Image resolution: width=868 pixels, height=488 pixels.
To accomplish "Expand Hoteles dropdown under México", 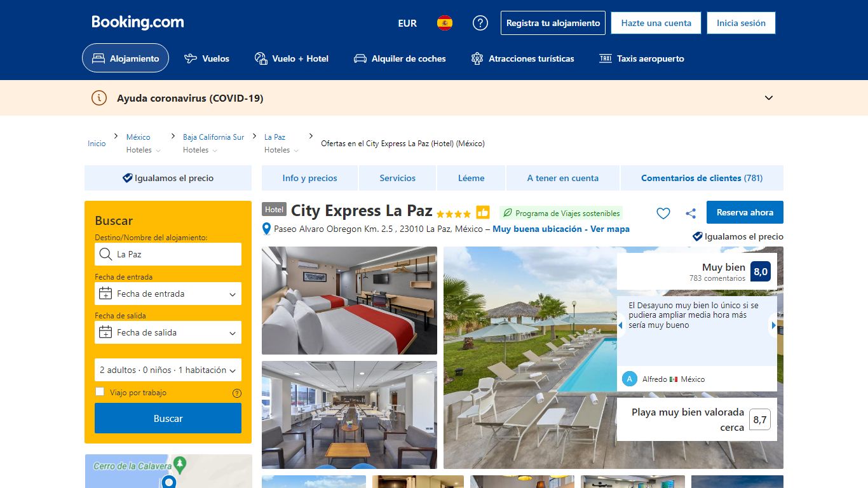I will click(144, 150).
